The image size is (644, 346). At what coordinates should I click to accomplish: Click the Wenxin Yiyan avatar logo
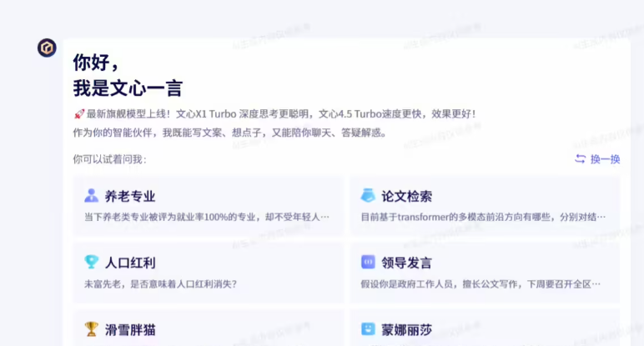(47, 48)
